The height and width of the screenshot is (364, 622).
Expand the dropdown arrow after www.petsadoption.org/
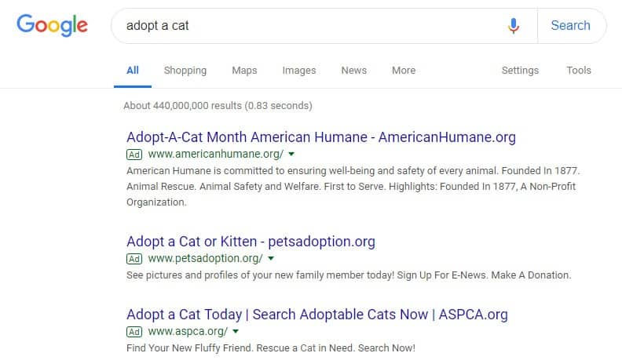(x=271, y=259)
